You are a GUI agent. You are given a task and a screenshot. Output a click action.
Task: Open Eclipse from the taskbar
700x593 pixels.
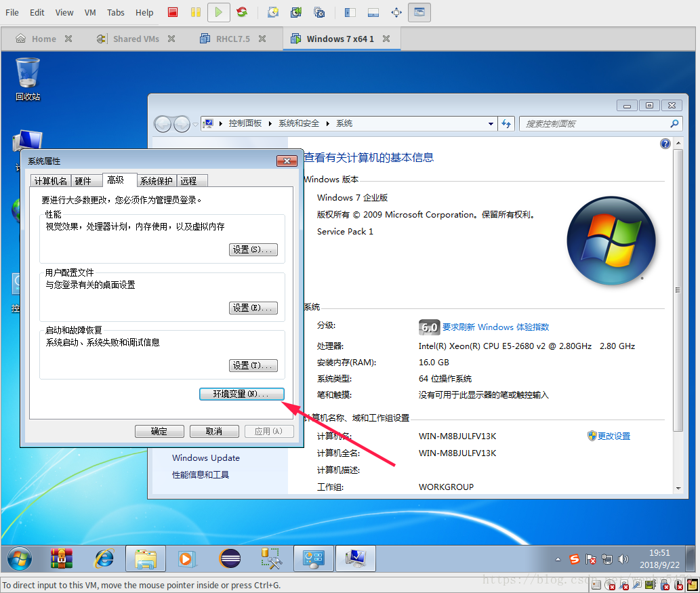click(230, 558)
